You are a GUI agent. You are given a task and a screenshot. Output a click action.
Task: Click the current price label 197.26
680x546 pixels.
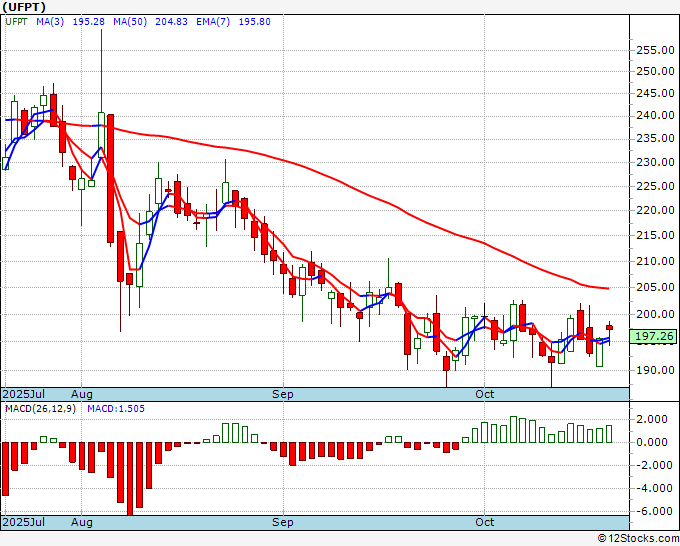654,336
